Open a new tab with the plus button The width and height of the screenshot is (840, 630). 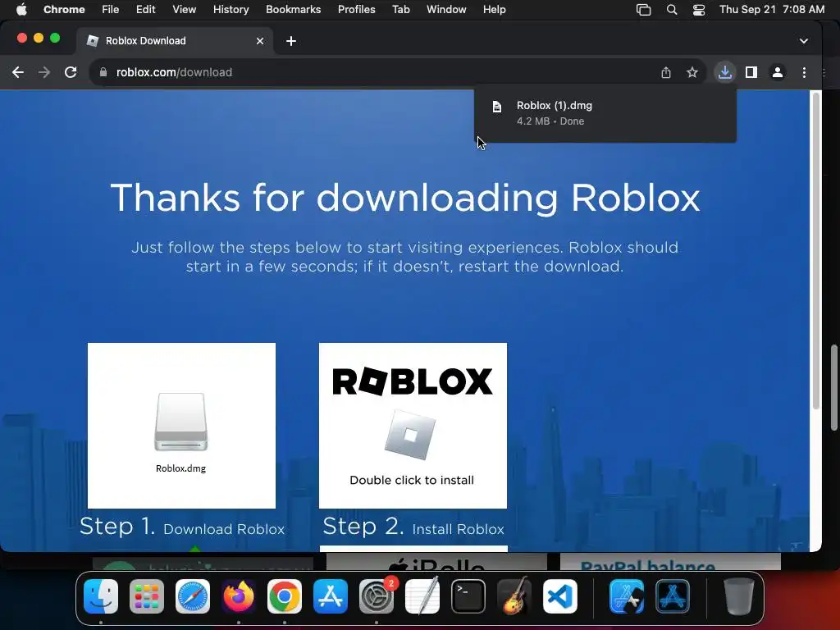point(291,41)
